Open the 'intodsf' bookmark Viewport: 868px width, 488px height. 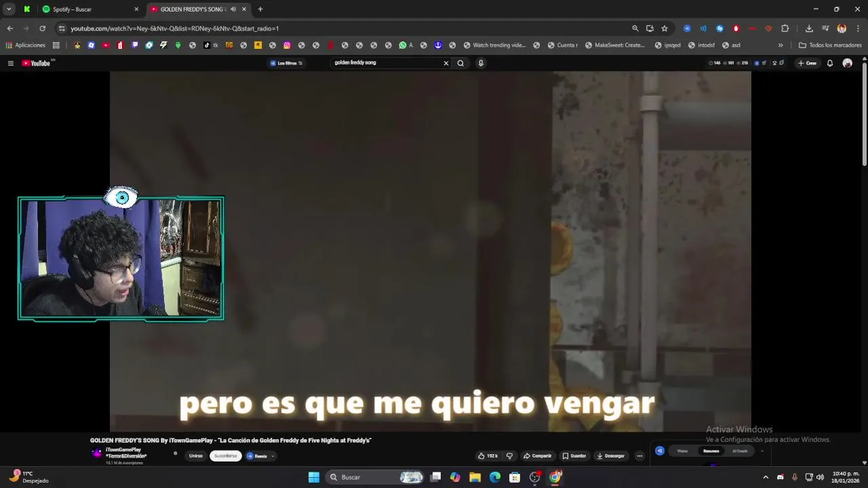point(701,45)
